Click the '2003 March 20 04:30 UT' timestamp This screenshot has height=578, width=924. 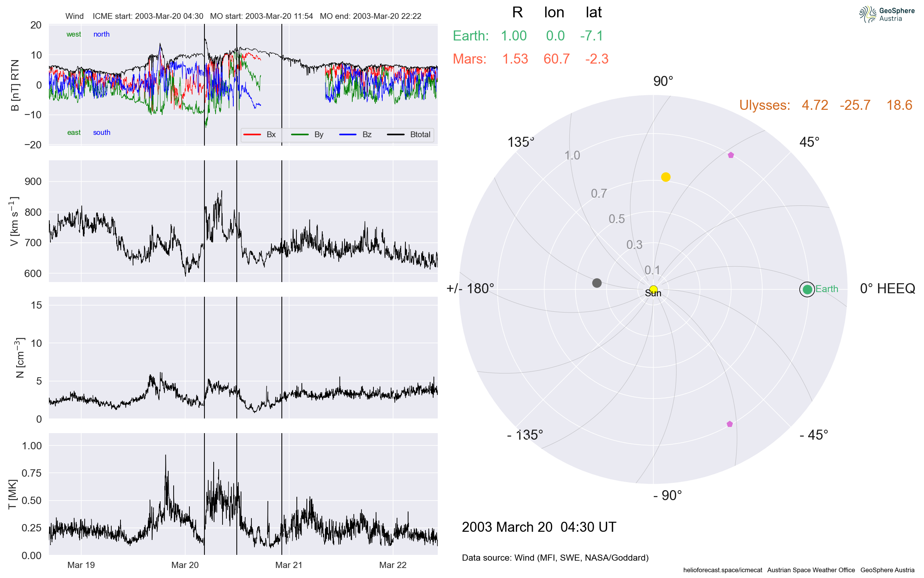(x=539, y=527)
